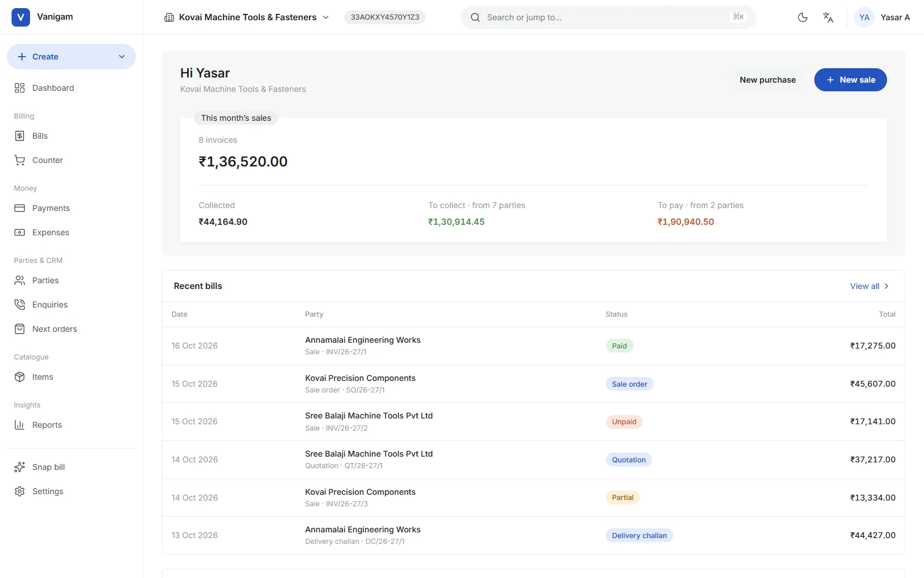
Task: Launch Snap bill feature
Action: pyautogui.click(x=71, y=467)
